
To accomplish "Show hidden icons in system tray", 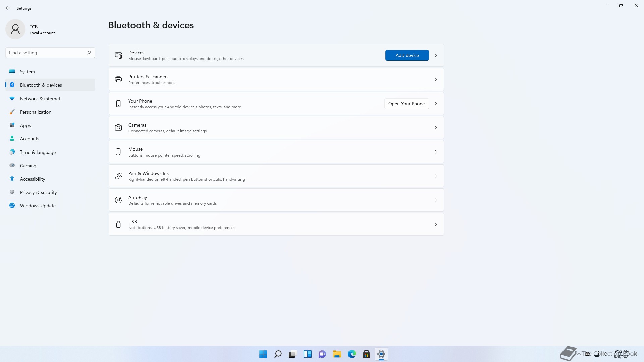I will (579, 354).
